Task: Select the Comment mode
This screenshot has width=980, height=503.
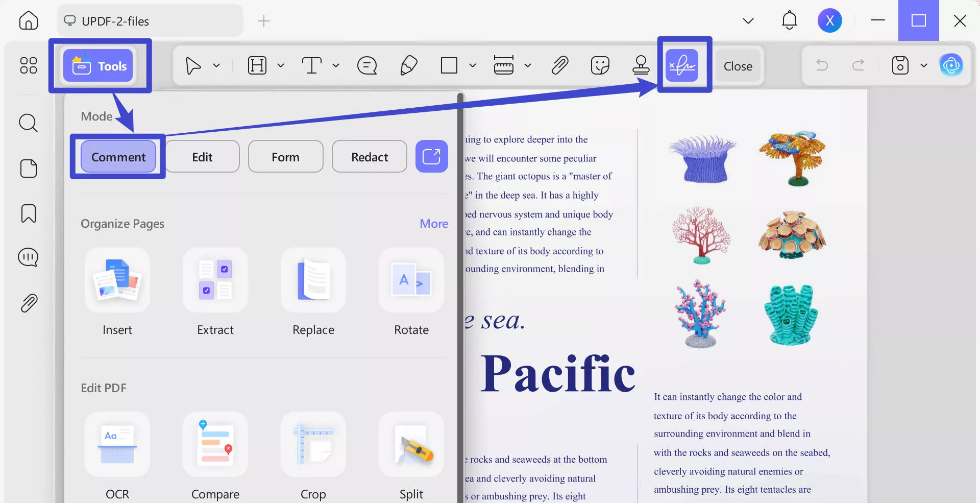Action: 117,157
